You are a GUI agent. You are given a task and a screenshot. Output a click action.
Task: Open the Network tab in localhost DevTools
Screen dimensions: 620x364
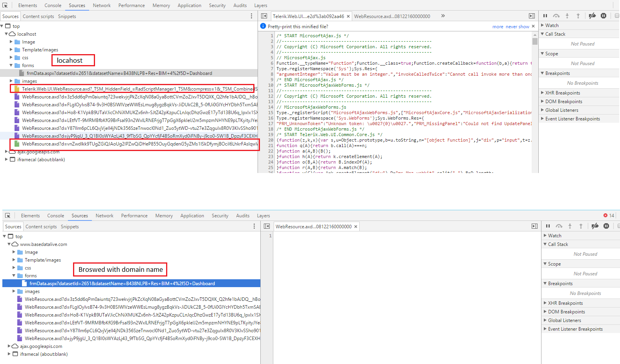102,5
